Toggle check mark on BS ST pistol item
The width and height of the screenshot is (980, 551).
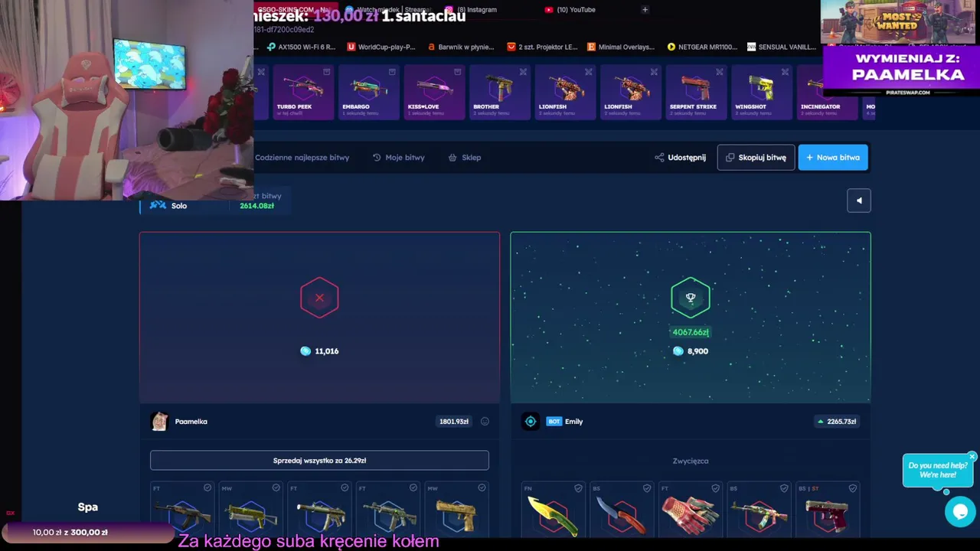pos(853,487)
